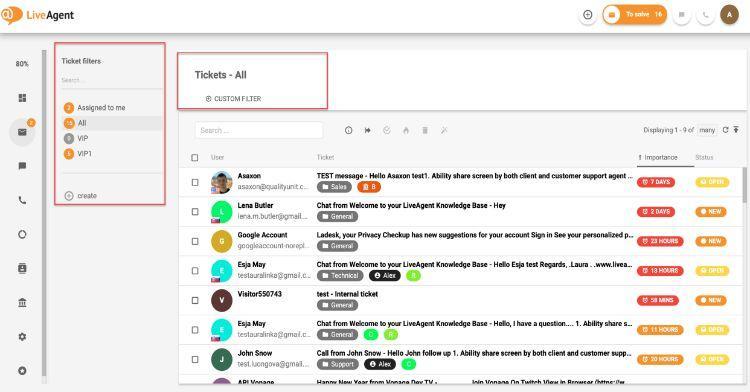This screenshot has height=392, width=750.
Task: Tick the checkbox for John Snow ticket
Action: pos(195,359)
